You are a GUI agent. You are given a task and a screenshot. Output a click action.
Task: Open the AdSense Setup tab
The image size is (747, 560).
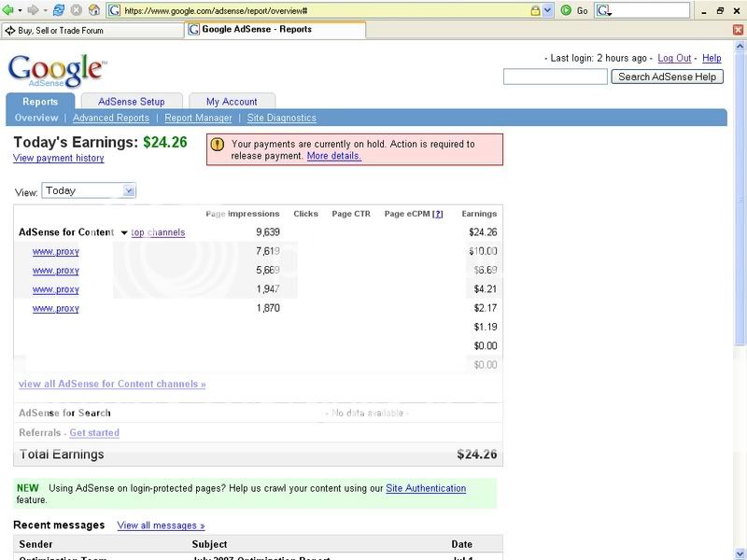(x=132, y=102)
